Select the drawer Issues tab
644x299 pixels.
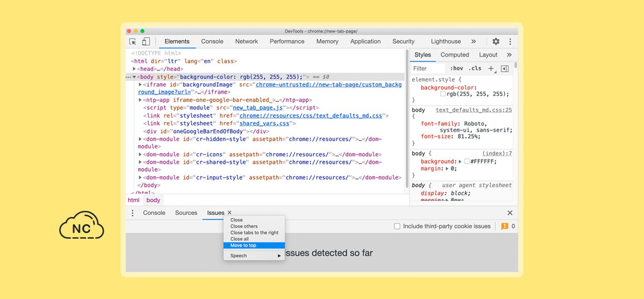click(215, 213)
